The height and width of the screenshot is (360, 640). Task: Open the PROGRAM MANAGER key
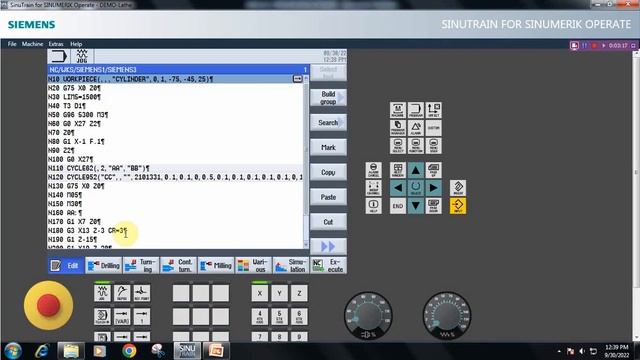(398, 128)
